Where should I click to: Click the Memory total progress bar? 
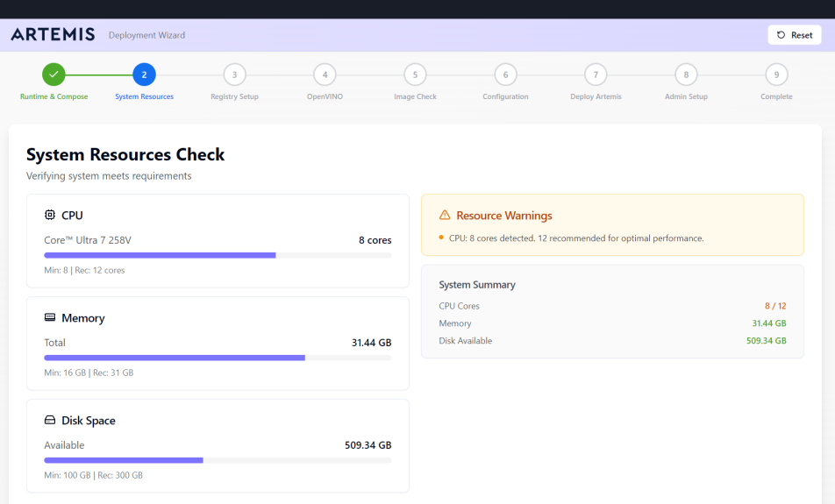click(218, 358)
